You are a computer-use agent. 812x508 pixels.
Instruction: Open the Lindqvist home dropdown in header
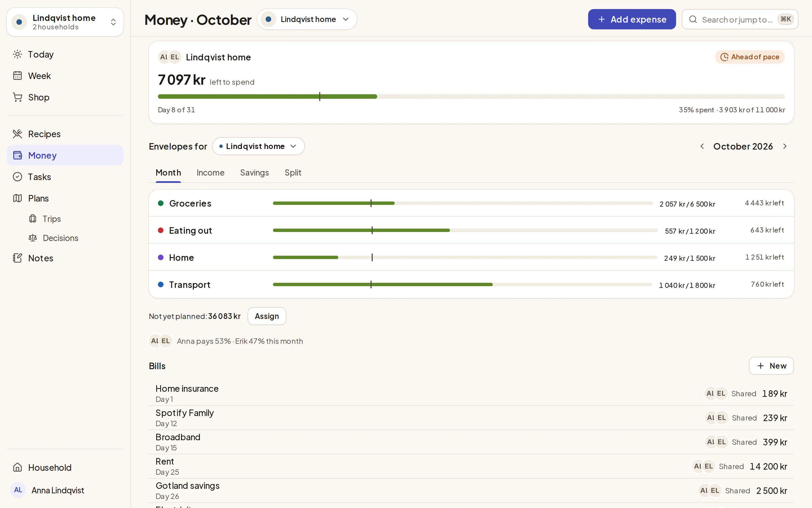tap(307, 19)
